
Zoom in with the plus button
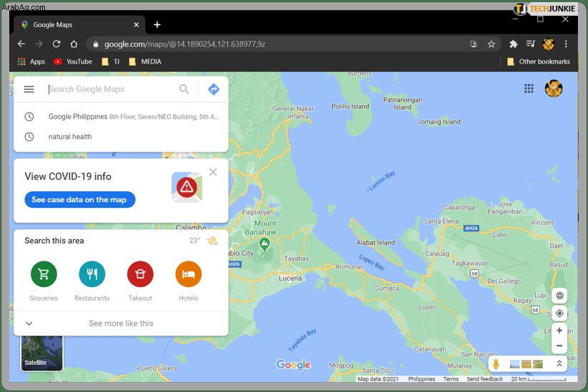click(559, 331)
